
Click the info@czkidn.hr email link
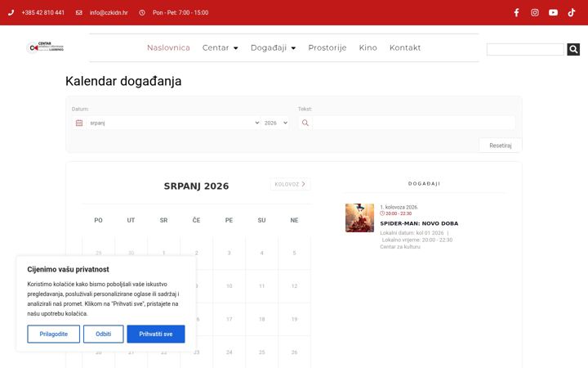[x=109, y=13]
